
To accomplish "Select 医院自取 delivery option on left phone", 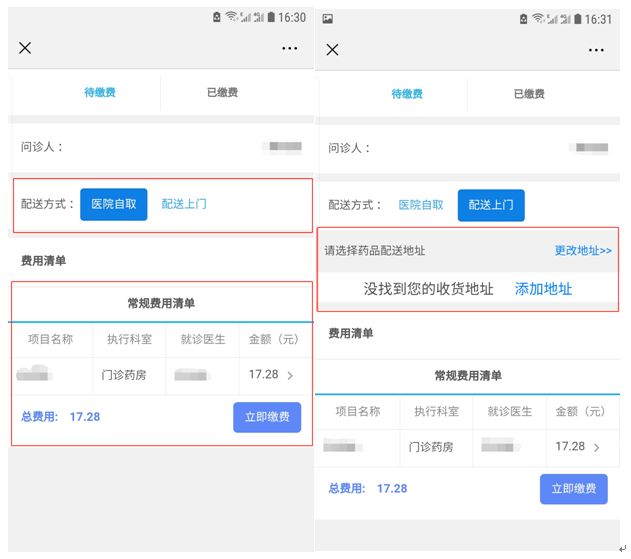I will pyautogui.click(x=113, y=204).
